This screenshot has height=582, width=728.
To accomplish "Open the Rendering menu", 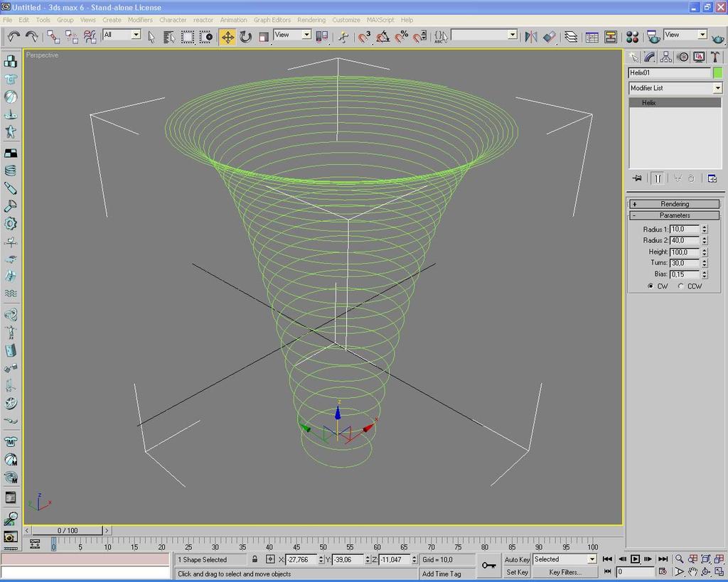I will tap(311, 20).
